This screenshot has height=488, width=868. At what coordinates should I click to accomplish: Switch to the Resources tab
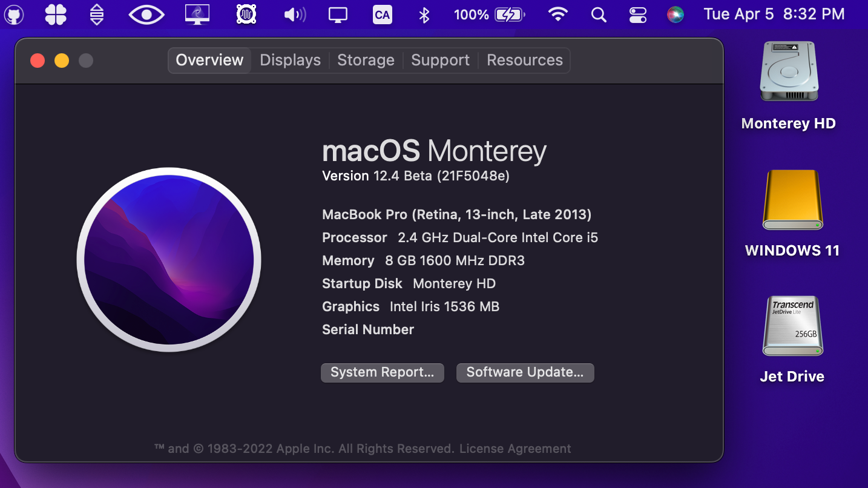525,61
